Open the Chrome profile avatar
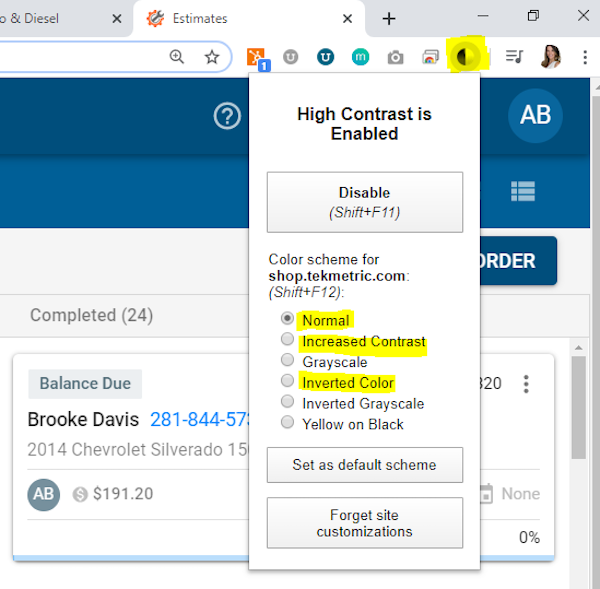This screenshot has width=600, height=589. 550,57
